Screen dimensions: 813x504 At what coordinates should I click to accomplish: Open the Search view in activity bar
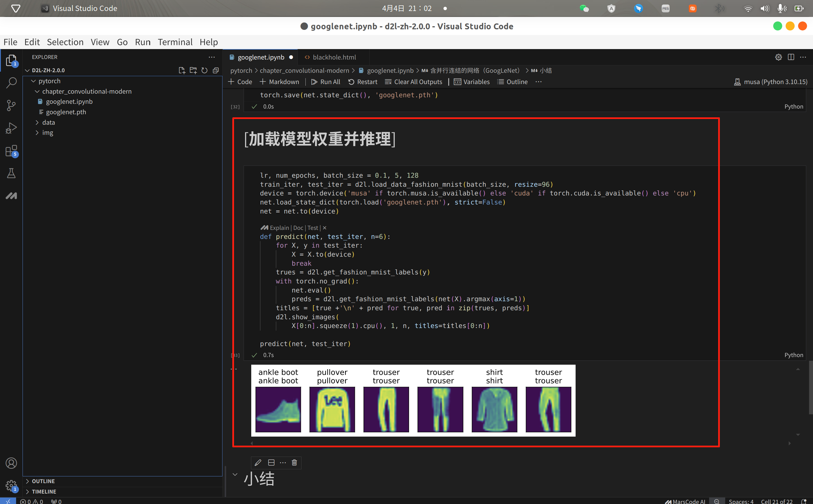click(11, 83)
